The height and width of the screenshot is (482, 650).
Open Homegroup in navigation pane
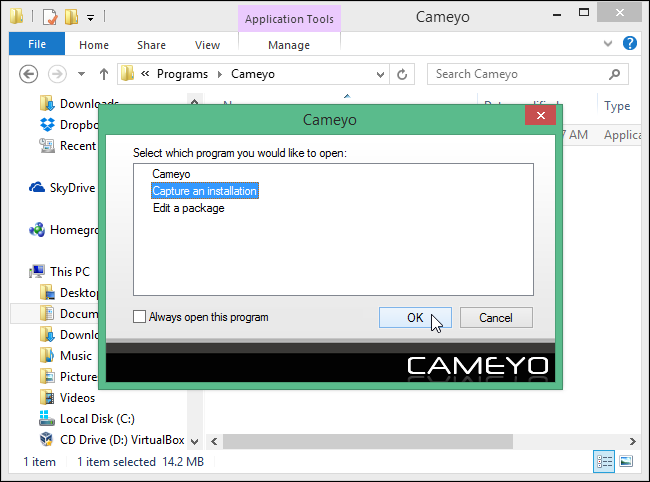64,230
